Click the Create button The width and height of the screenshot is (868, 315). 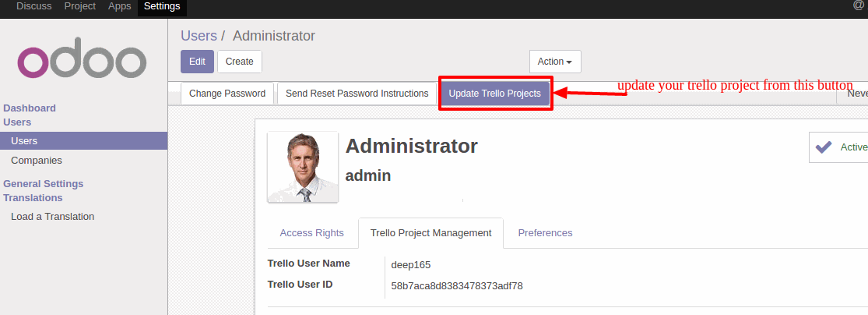(240, 62)
